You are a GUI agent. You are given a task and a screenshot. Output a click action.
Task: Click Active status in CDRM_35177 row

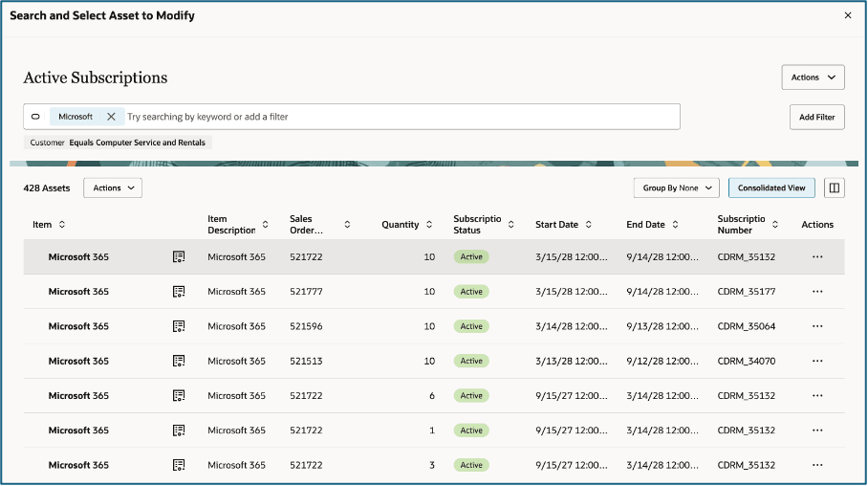pos(471,292)
